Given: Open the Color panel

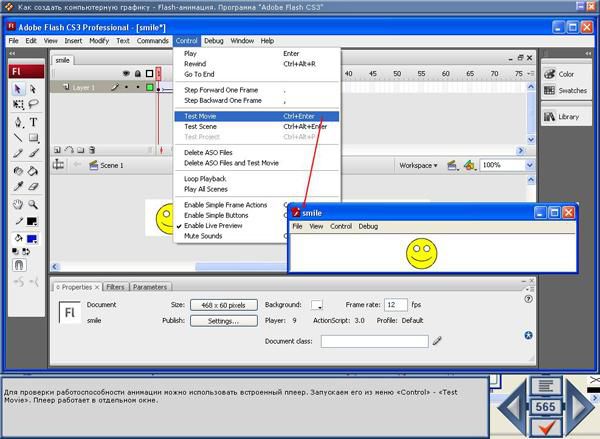Looking at the screenshot, I should click(565, 74).
